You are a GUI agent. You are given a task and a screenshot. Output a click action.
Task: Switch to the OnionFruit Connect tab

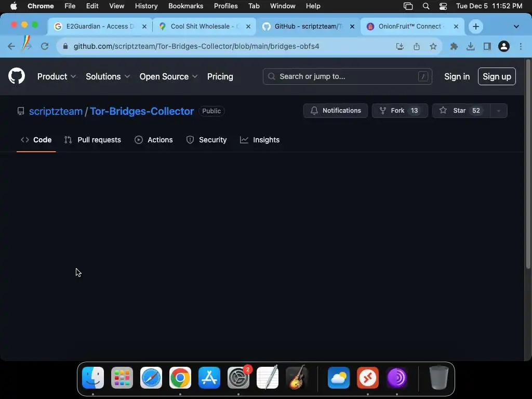(x=412, y=26)
